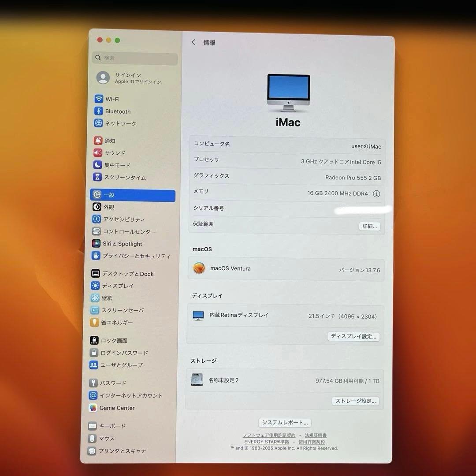The width and height of the screenshot is (476, 476).
Task: Click the back chevron next to 情報
Action: (x=193, y=42)
